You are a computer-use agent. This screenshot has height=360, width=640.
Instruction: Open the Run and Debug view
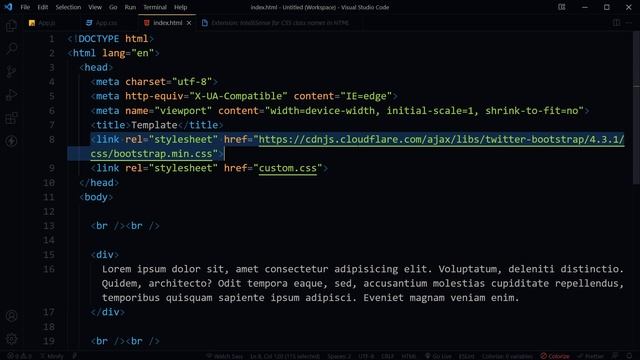11,95
